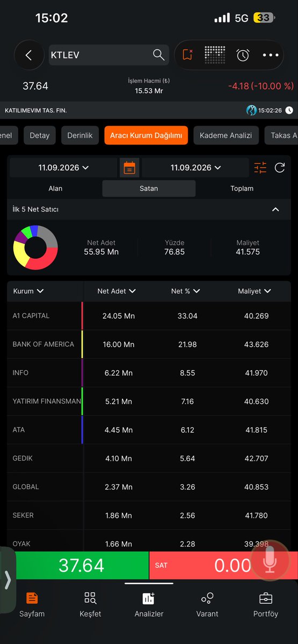Viewport: 298px width, 644px height.
Task: Tap the -4.18 (-10.00 %) change value
Action: (261, 86)
